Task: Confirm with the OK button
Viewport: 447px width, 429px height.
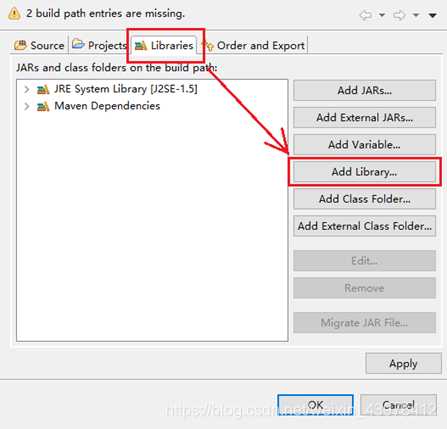Action: pyautogui.click(x=315, y=405)
